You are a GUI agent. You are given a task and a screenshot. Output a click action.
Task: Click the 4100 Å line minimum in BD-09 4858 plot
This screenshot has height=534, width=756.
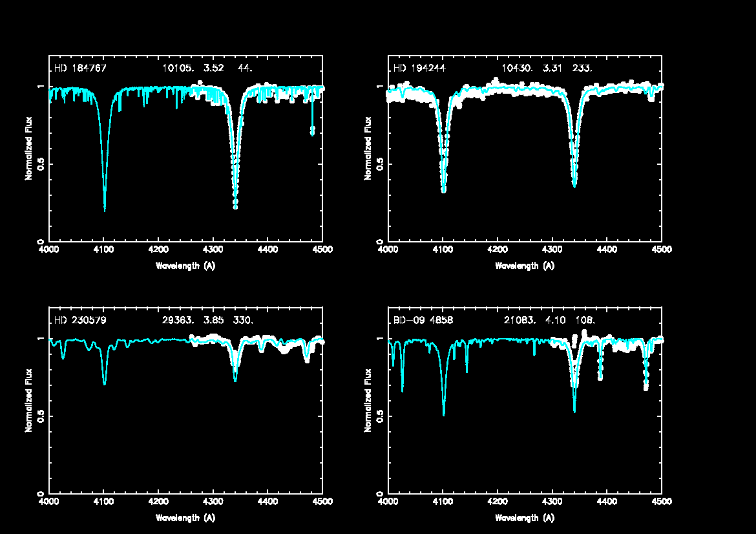[443, 412]
